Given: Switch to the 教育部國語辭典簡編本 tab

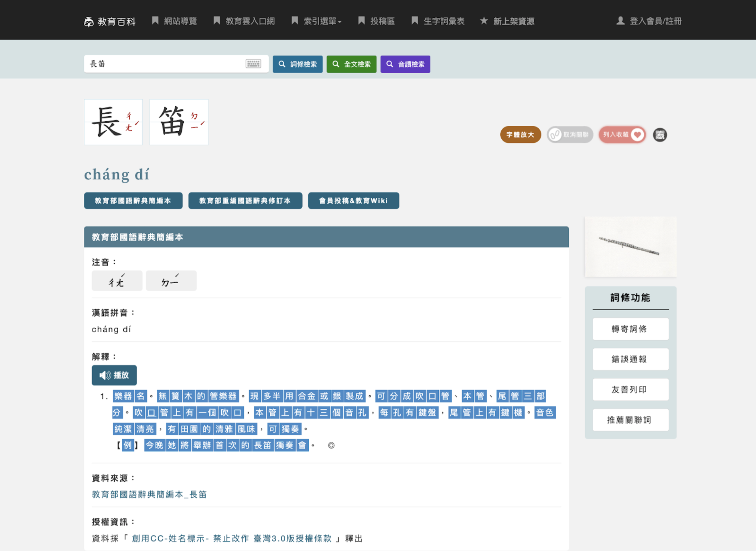Looking at the screenshot, I should click(133, 201).
